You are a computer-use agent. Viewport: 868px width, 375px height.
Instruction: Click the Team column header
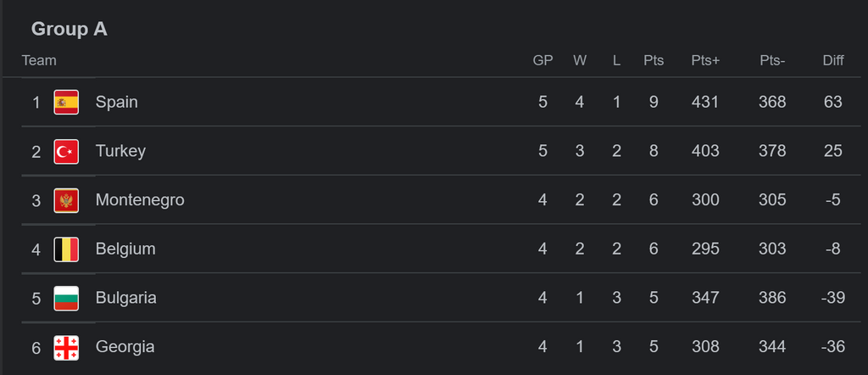coord(39,60)
